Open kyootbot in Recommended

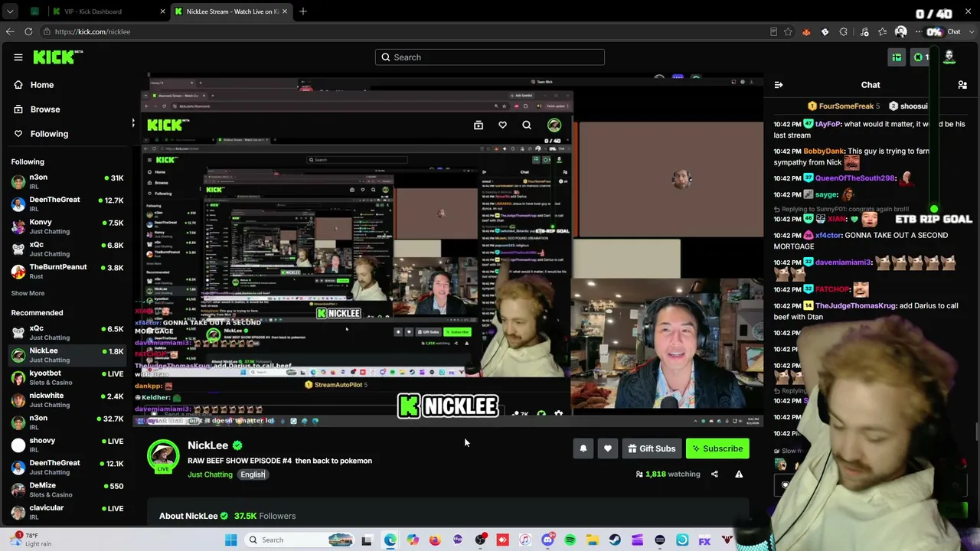(67, 377)
